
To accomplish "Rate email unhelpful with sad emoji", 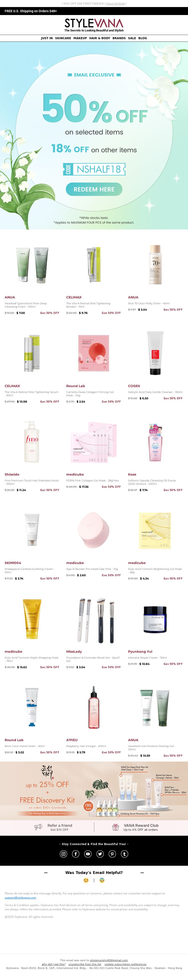I will [x=102, y=880].
